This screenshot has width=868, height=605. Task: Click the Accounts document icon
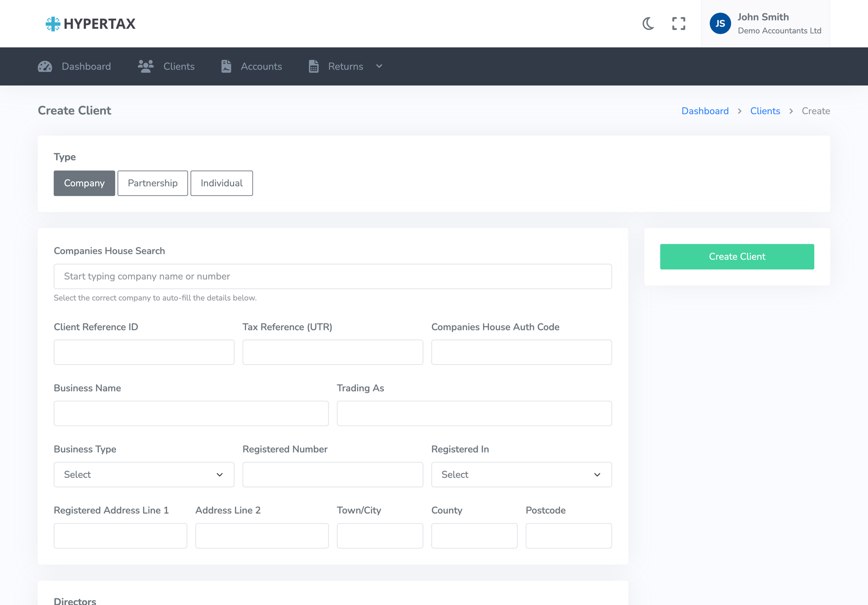coord(226,66)
